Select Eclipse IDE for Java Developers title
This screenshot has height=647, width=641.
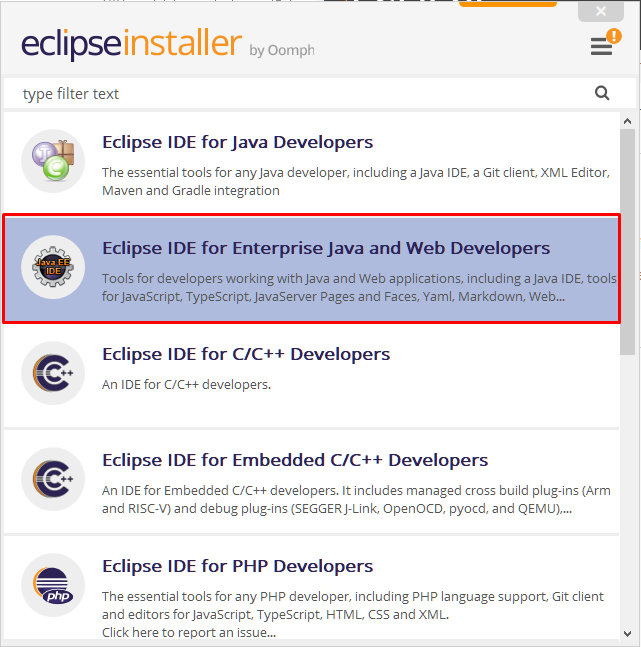(237, 142)
